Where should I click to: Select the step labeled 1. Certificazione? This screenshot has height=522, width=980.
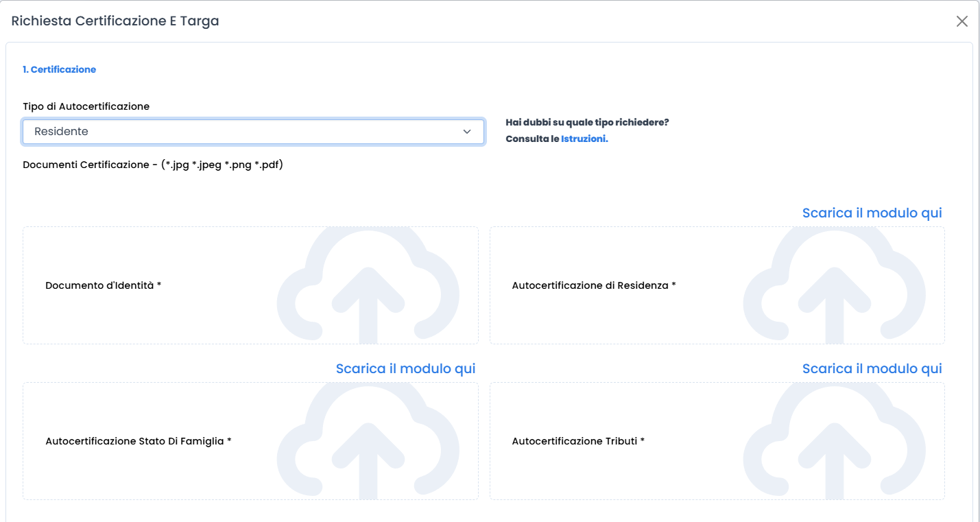point(59,69)
